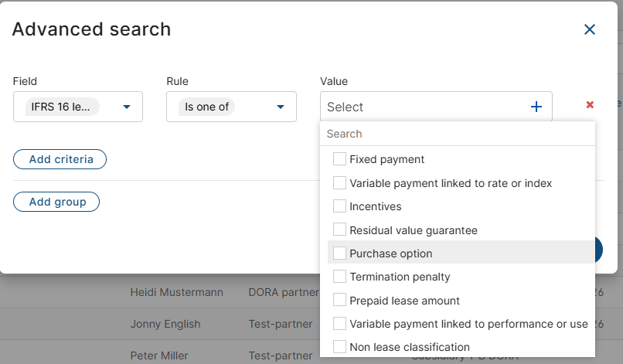Toggle the Termination penalty checkbox
Screen dimensions: 623x364
coord(339,277)
